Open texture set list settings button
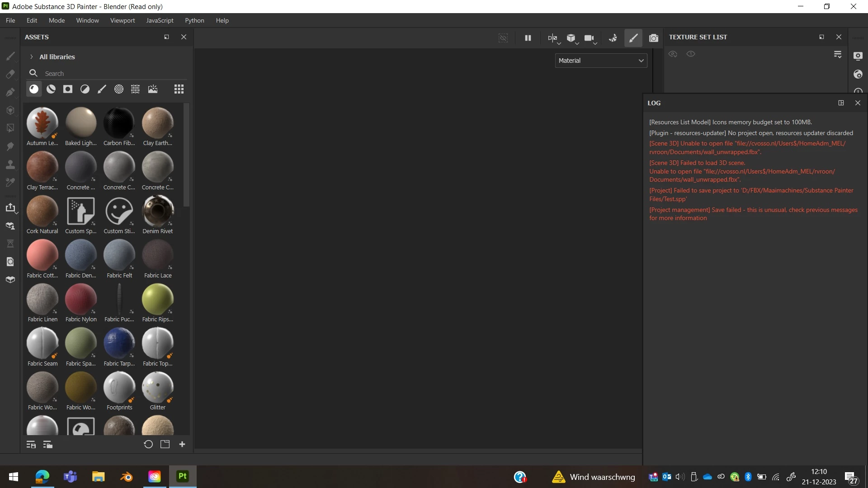The image size is (868, 488). click(x=837, y=55)
